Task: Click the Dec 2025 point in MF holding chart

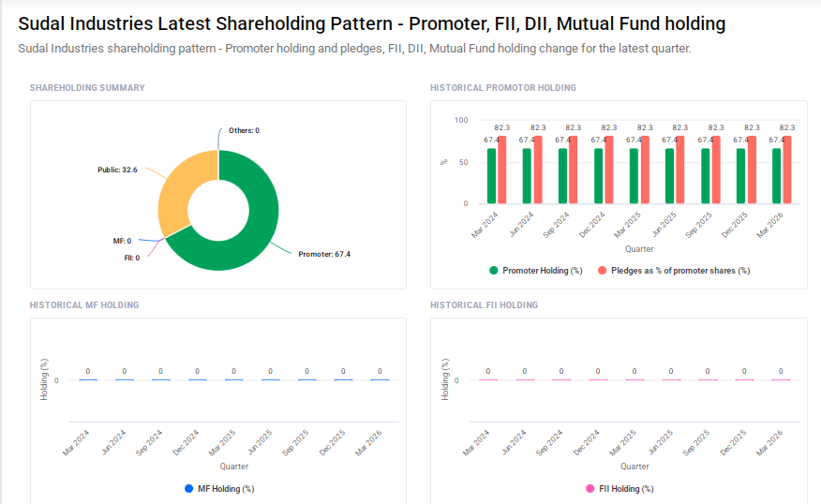Action: 343,380
